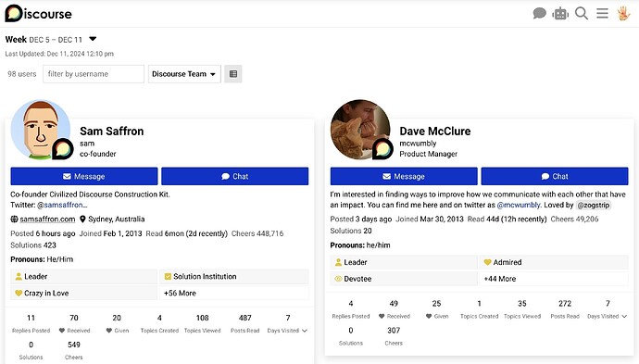Open Dave McClure's avatar image
The width and height of the screenshot is (639, 364).
[x=360, y=130]
